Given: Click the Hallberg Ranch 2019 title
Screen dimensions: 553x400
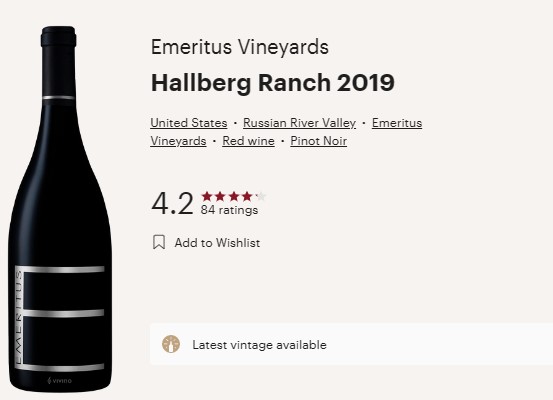Looking at the screenshot, I should (x=273, y=83).
